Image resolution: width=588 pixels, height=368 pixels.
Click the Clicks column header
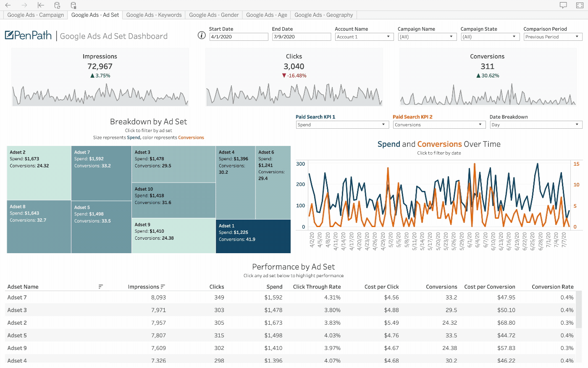(x=217, y=287)
